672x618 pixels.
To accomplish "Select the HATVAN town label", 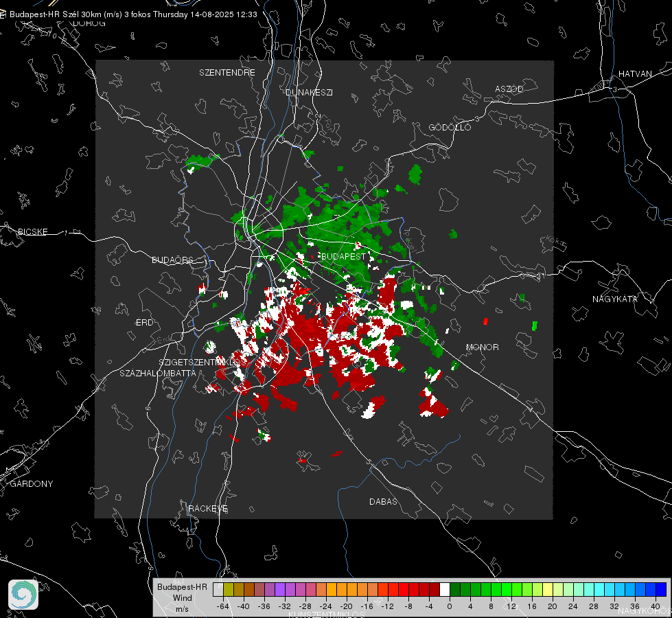I will 635,73.
